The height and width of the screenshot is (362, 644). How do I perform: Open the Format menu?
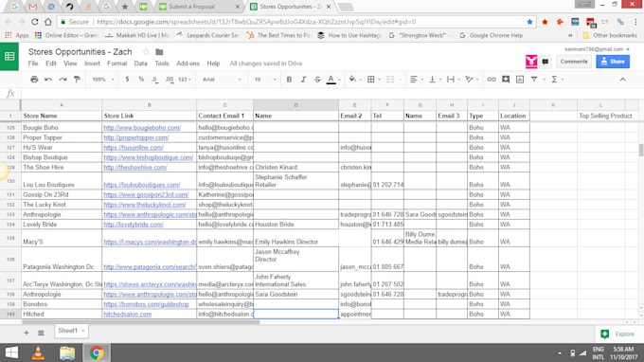click(x=117, y=63)
